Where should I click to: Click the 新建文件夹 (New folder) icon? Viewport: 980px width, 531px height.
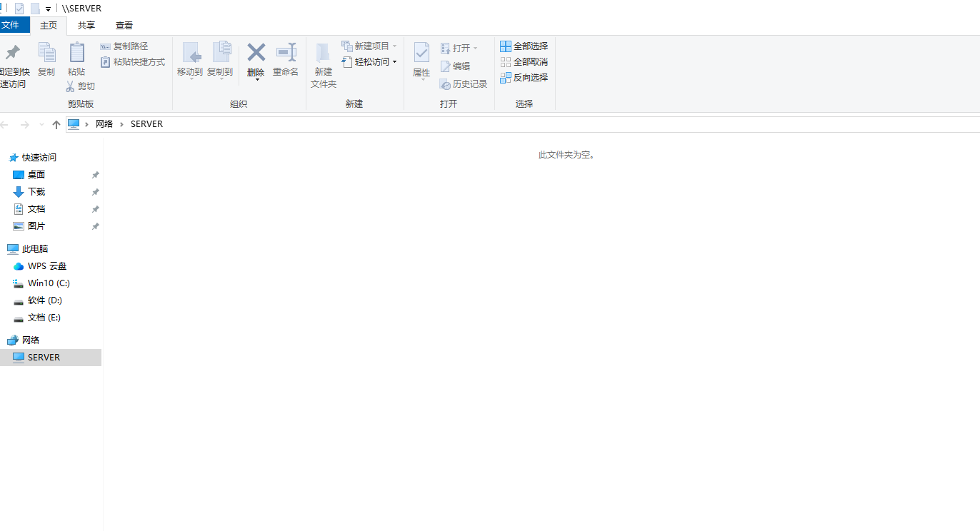pyautogui.click(x=324, y=52)
